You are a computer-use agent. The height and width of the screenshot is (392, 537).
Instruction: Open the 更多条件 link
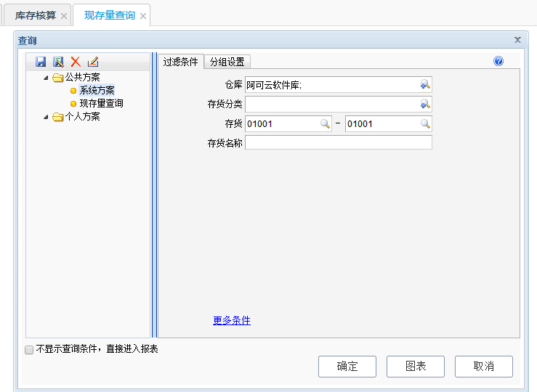(x=232, y=321)
